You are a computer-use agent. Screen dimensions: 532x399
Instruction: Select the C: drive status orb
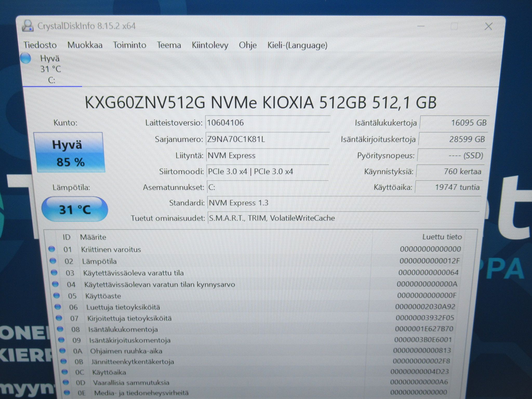tap(25, 58)
